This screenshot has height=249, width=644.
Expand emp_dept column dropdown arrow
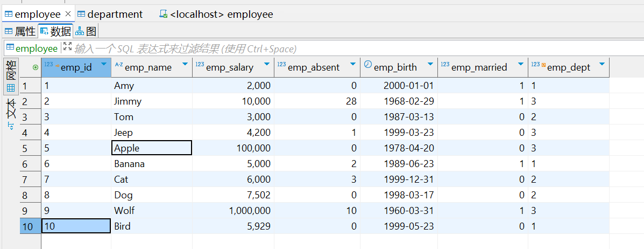click(x=601, y=65)
